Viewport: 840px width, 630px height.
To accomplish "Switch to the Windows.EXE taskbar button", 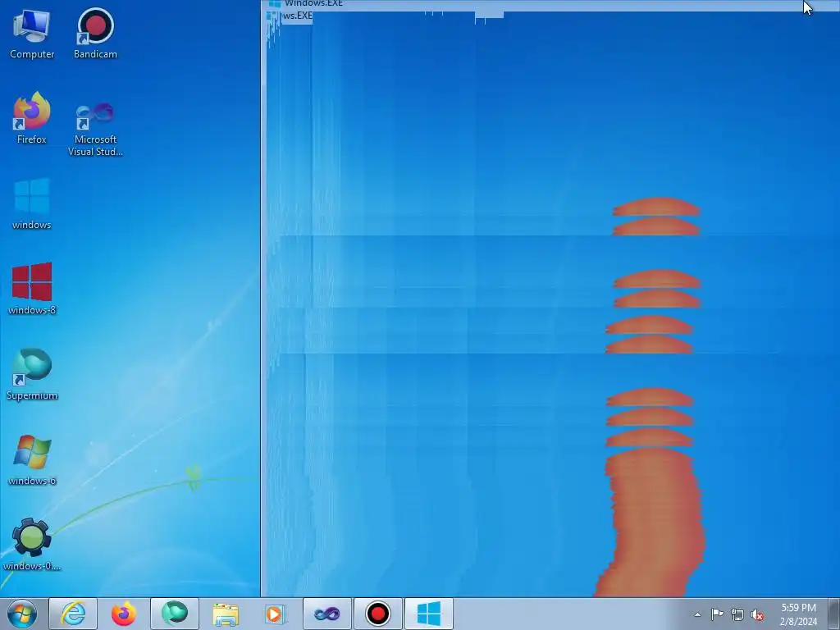I will coord(428,614).
